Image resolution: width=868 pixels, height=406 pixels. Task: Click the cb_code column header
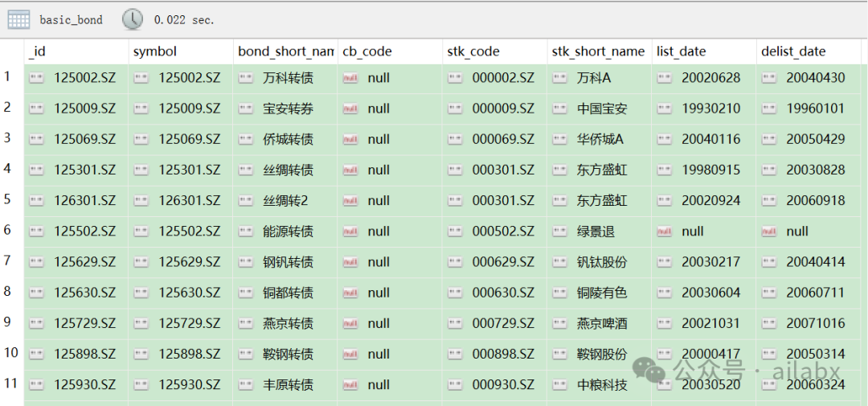[390, 51]
